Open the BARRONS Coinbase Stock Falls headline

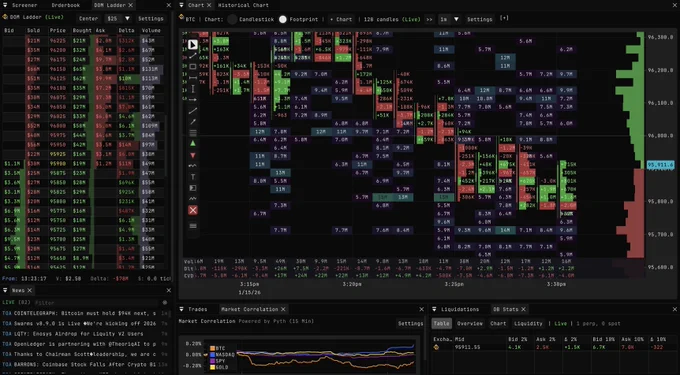pos(85,365)
